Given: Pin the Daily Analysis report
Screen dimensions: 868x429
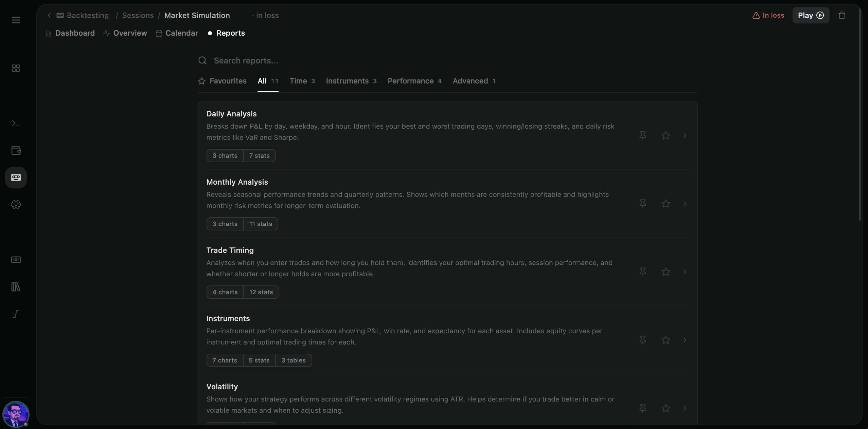Looking at the screenshot, I should pyautogui.click(x=642, y=135).
